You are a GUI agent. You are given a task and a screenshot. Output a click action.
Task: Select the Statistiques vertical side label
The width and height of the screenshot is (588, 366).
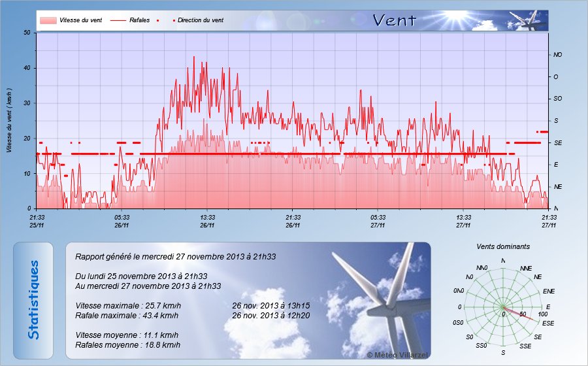(x=33, y=300)
